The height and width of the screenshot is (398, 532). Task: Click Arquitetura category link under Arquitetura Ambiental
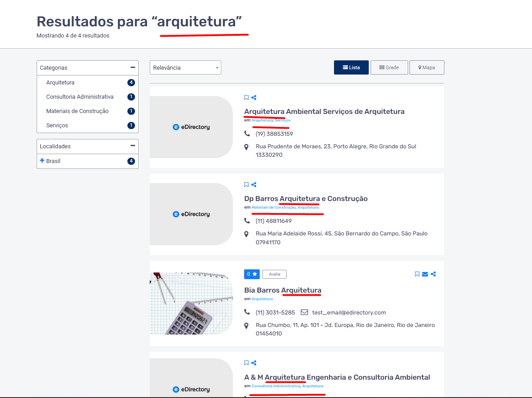(262, 120)
